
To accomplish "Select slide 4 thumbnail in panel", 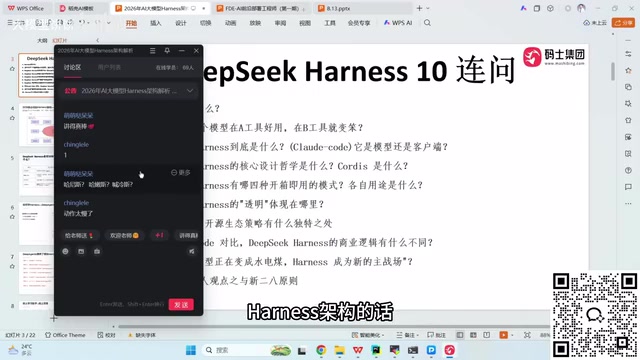I will coord(36,124).
